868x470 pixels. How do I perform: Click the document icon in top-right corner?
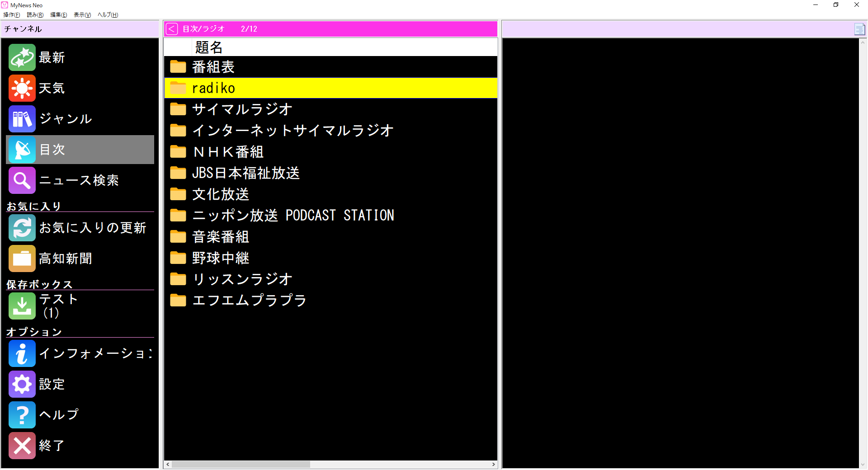(x=859, y=28)
